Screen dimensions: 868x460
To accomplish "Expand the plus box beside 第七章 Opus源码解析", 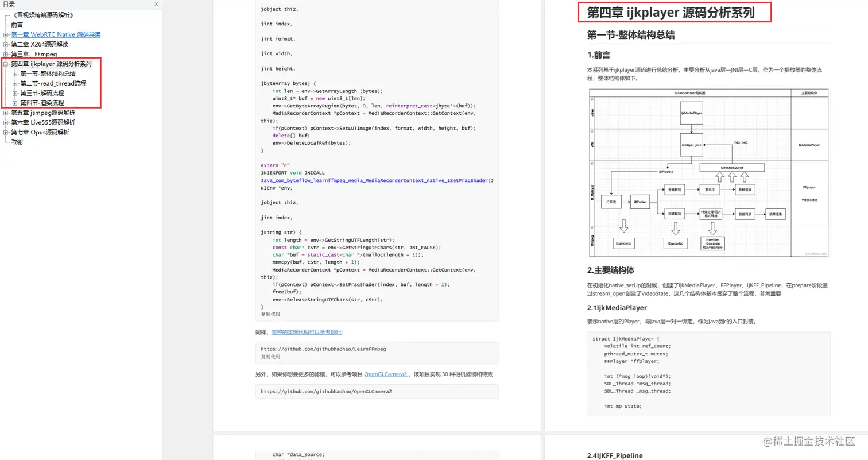I will pos(6,133).
